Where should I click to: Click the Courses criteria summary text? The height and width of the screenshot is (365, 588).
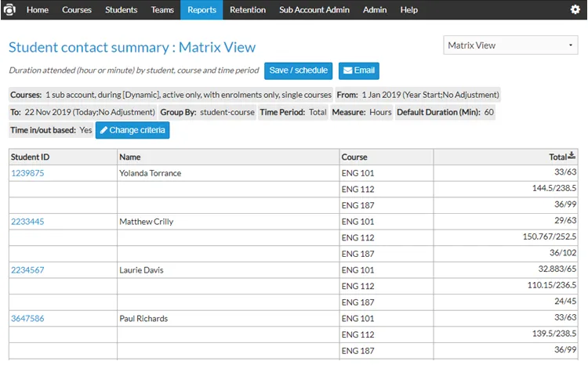tap(171, 95)
